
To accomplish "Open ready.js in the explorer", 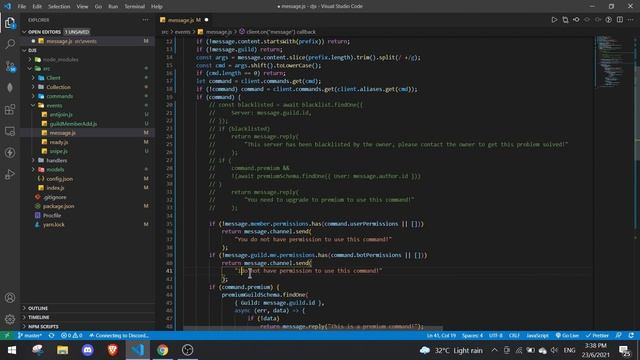I will [59, 142].
